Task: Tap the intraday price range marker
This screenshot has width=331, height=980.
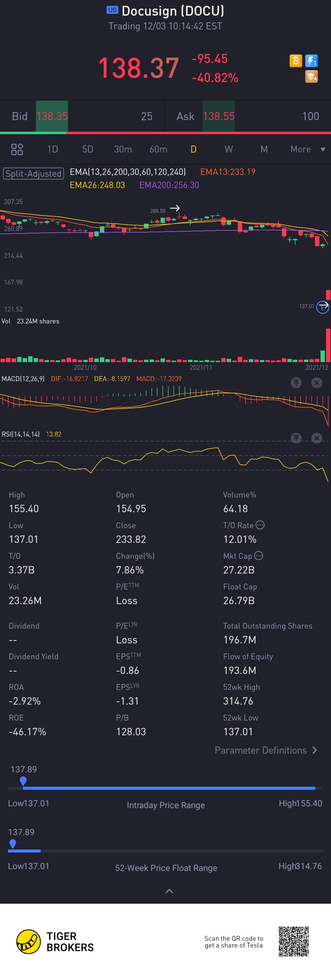Action: [x=23, y=781]
